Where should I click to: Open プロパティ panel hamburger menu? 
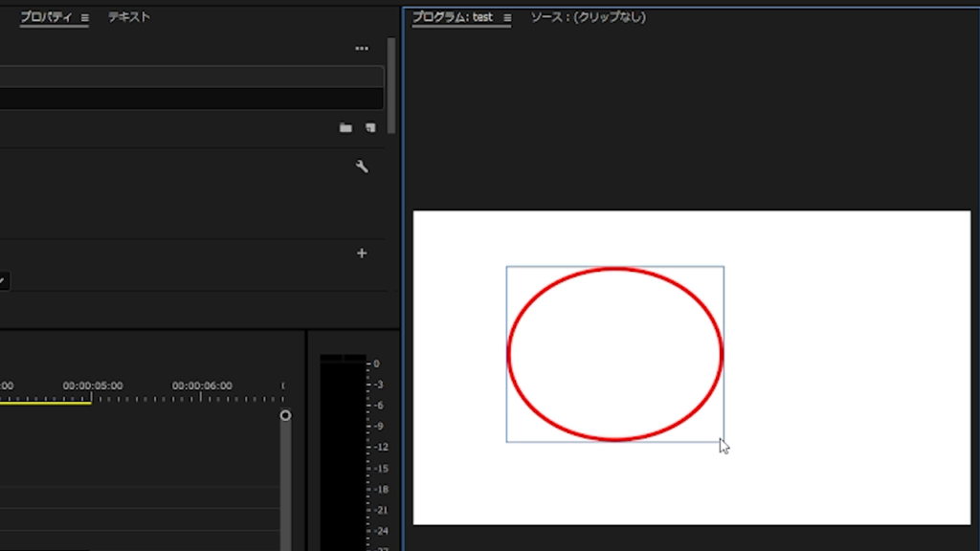[x=84, y=18]
